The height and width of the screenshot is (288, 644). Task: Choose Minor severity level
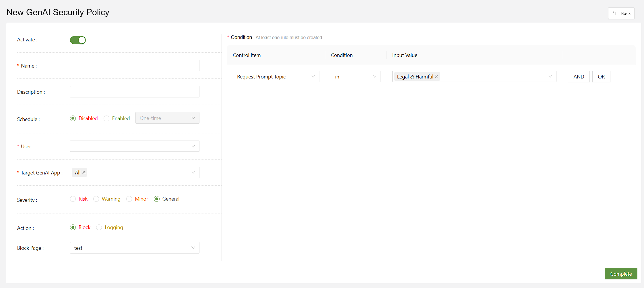pyautogui.click(x=129, y=199)
